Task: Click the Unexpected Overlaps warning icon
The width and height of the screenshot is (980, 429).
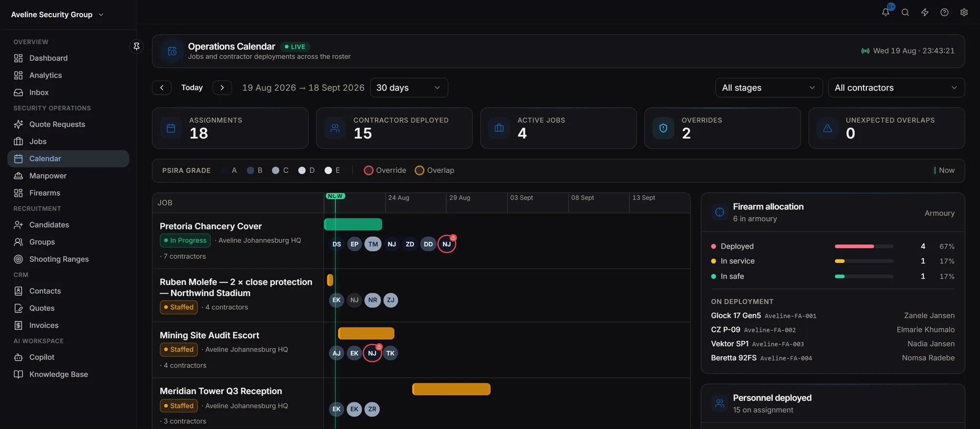Action: [828, 128]
